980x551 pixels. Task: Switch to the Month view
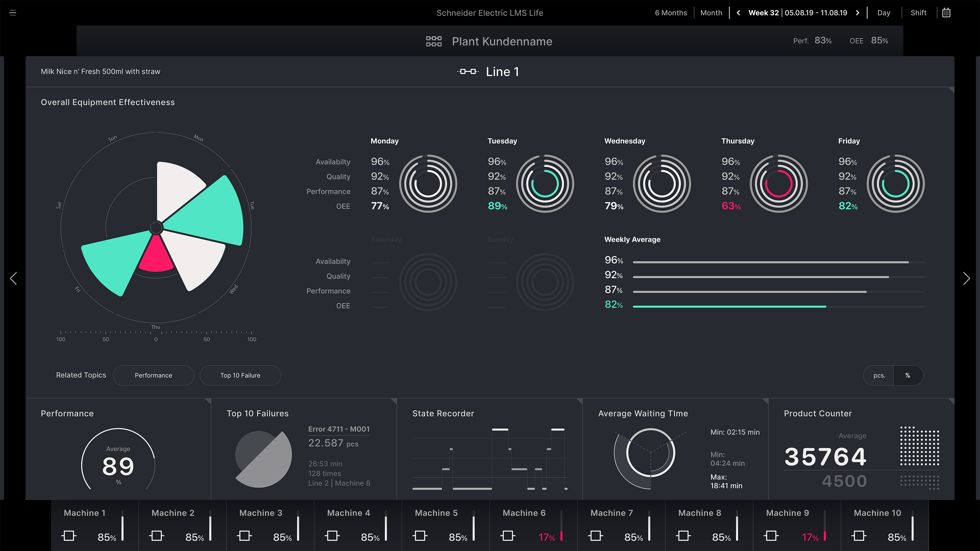point(711,13)
